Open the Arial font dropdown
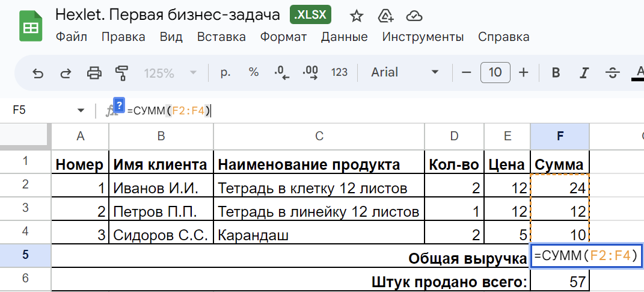The width and height of the screenshot is (644, 292). [404, 73]
